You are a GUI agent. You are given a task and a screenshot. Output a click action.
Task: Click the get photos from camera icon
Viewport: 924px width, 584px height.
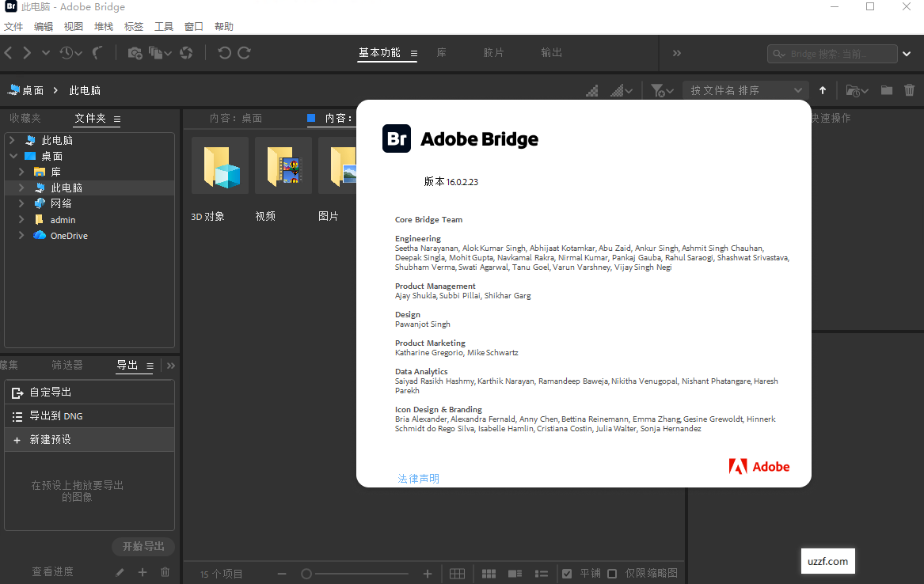tap(135, 53)
